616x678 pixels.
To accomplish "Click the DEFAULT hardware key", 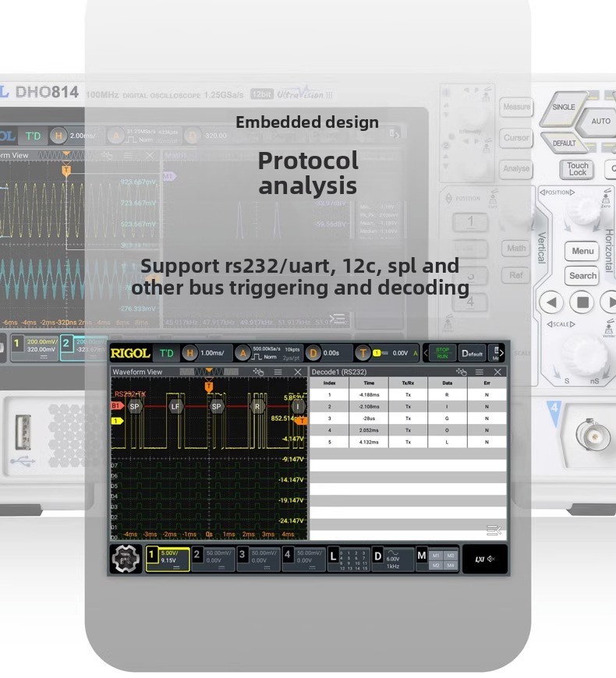I will point(564,143).
